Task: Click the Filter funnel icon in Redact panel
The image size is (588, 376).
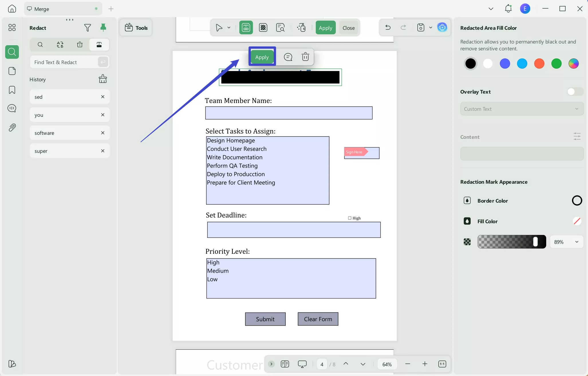Action: pyautogui.click(x=88, y=28)
